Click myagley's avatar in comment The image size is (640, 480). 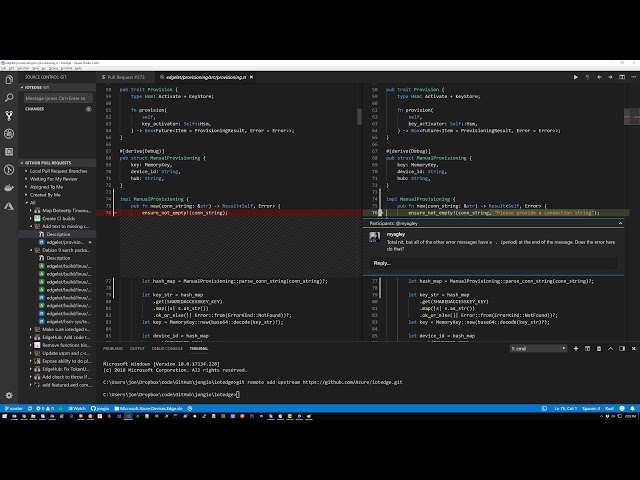[375, 237]
